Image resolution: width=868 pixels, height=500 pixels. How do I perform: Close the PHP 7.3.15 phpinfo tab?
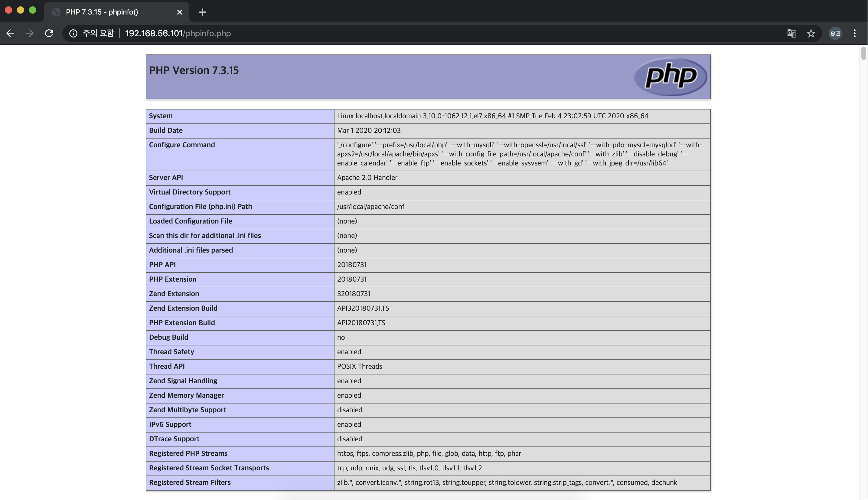(x=179, y=12)
